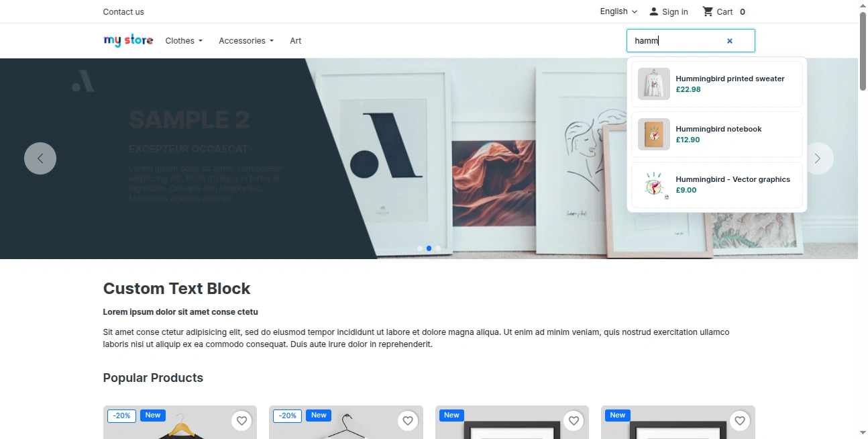Advance to the next carousel slide
868x439 pixels.
817,158
